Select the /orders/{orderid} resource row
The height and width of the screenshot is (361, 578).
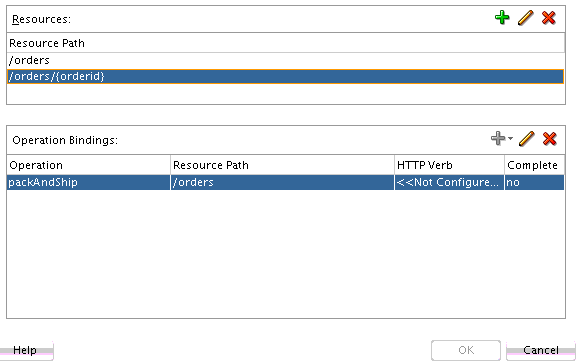[x=286, y=76]
